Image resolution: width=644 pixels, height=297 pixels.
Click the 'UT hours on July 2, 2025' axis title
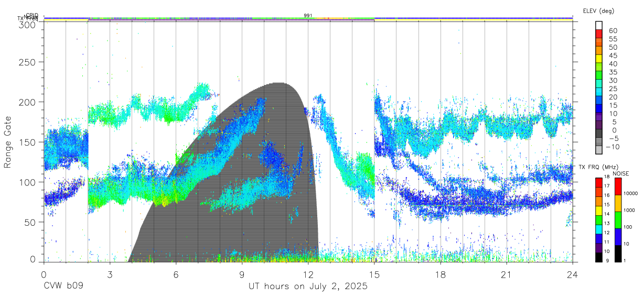click(308, 287)
